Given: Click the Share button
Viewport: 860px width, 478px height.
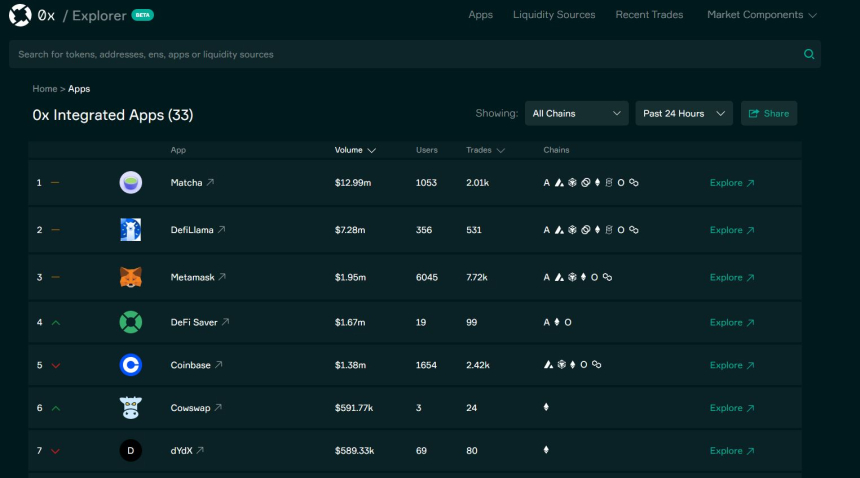Looking at the screenshot, I should [x=768, y=114].
